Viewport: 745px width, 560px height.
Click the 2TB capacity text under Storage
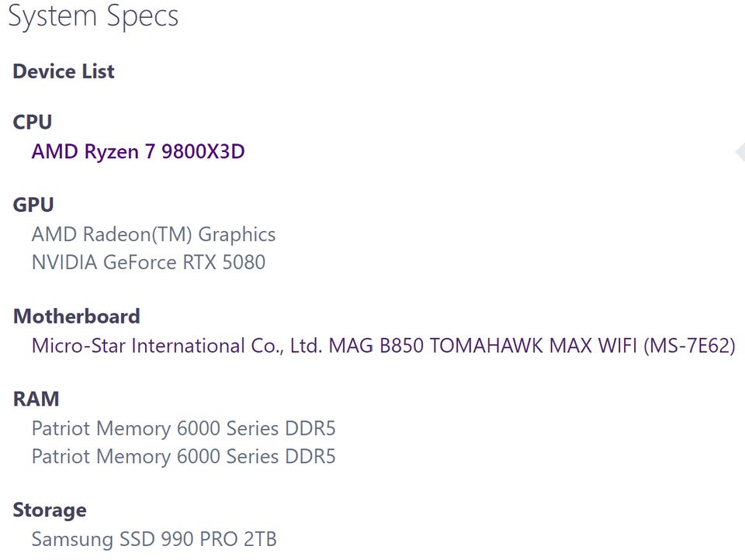point(261,538)
